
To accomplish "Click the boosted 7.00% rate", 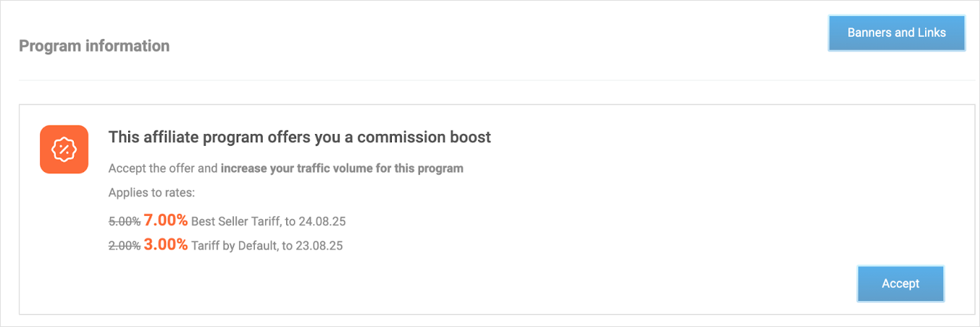I will [166, 220].
